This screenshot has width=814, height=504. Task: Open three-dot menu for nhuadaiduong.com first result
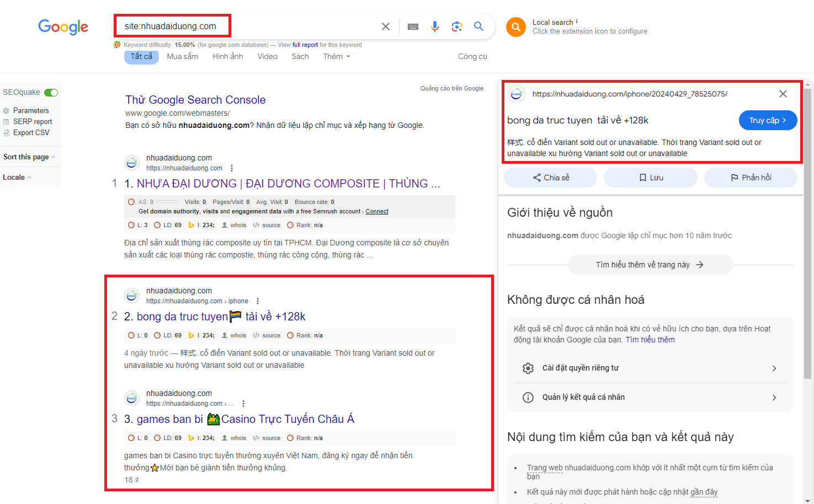click(x=232, y=168)
